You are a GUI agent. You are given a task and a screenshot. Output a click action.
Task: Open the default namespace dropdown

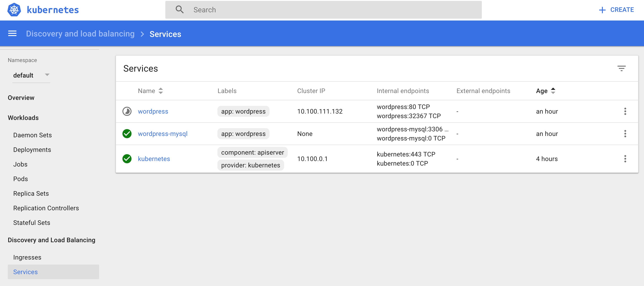click(x=31, y=75)
